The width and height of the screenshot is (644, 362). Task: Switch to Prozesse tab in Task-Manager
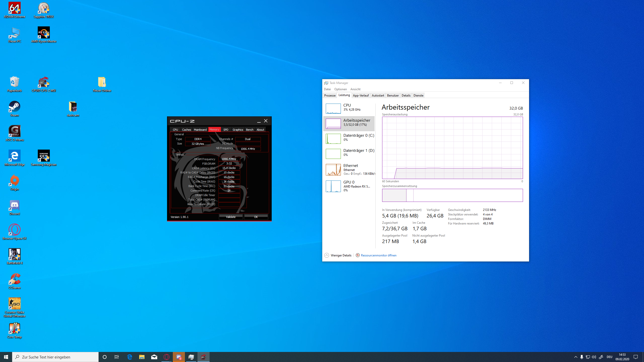(x=330, y=96)
